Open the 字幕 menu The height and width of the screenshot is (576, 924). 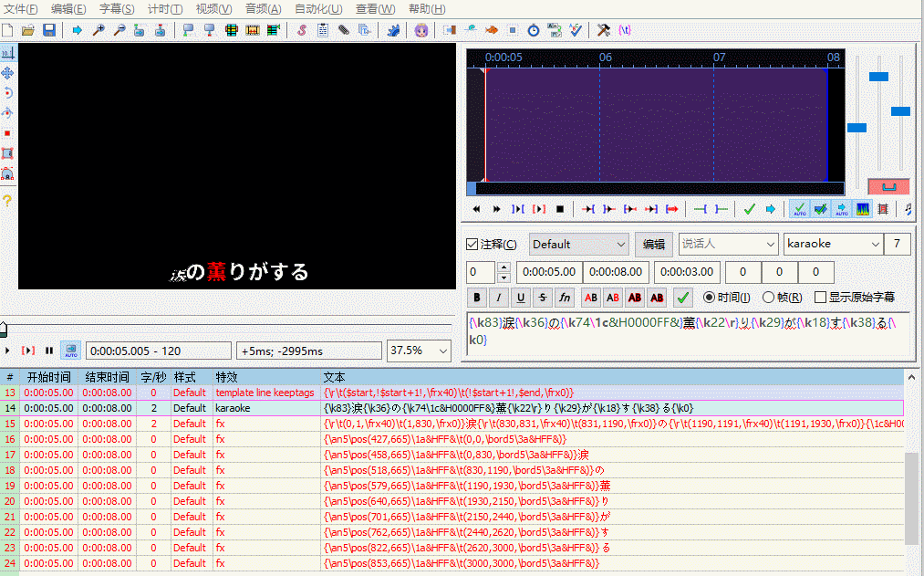point(116,9)
